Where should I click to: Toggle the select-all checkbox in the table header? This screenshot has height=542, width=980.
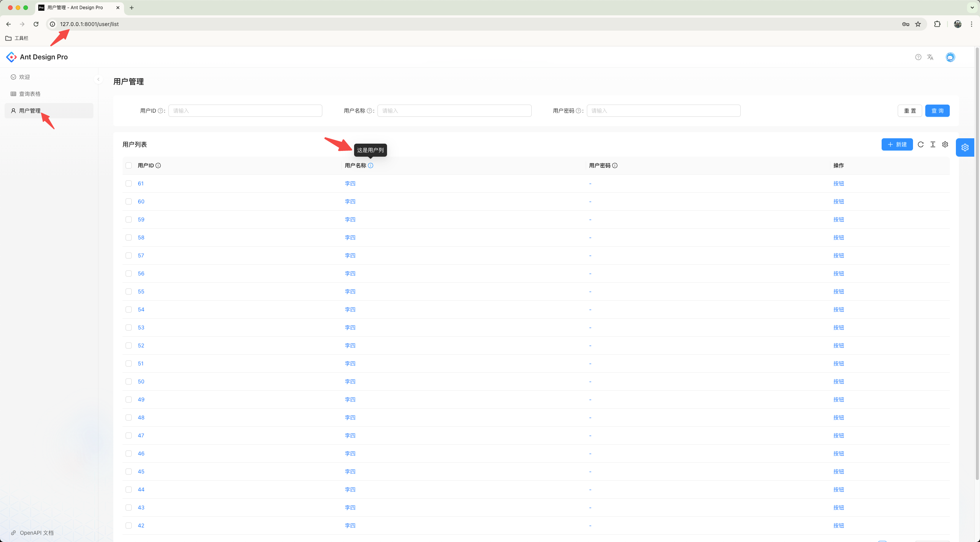129,165
